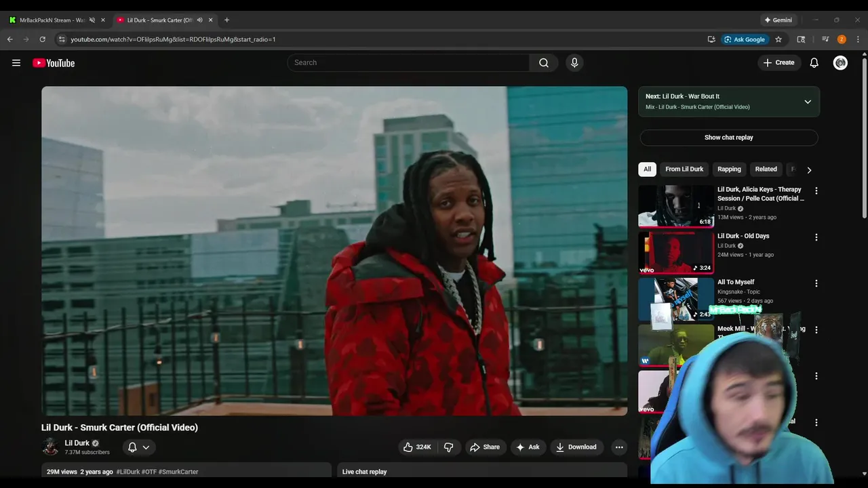Unmute the MrBackPackN tab audio icon
The height and width of the screenshot is (488, 868).
(x=92, y=20)
